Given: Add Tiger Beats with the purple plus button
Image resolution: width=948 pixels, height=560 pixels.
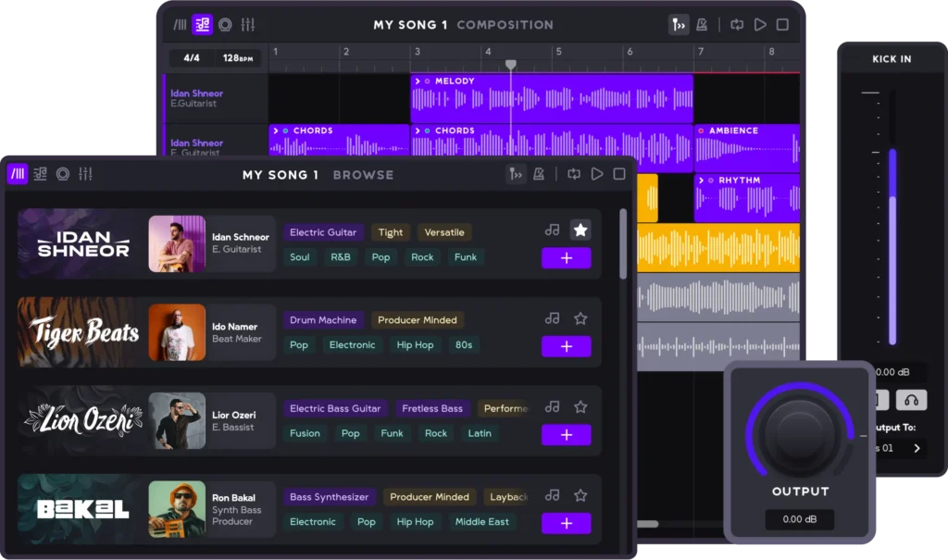Looking at the screenshot, I should (x=566, y=346).
